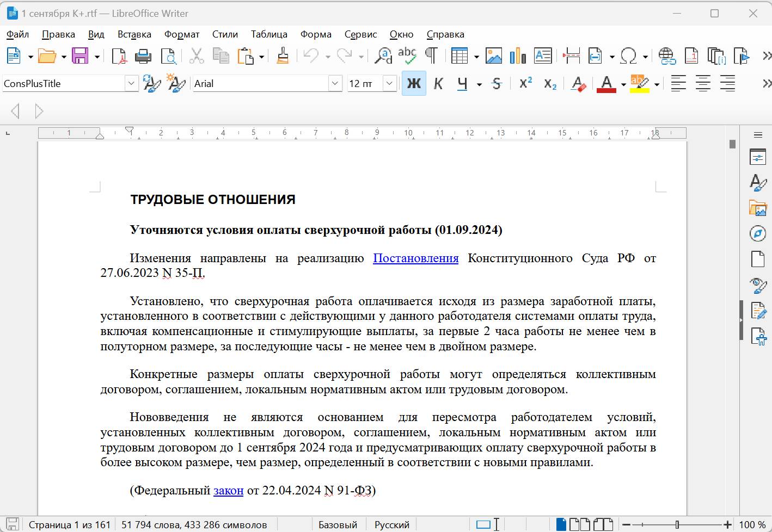The image size is (772, 532).
Task: Expand the paragraph style ConsPlusTitle dropdown
Action: pos(131,83)
